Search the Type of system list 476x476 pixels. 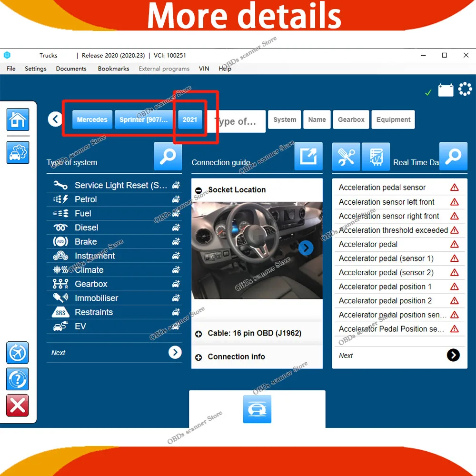[x=168, y=156]
